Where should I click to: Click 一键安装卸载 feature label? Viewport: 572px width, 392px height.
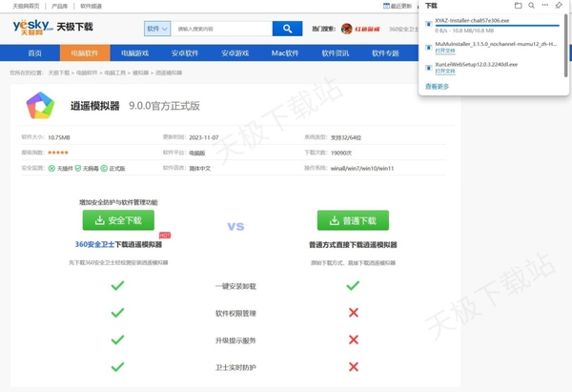click(235, 286)
